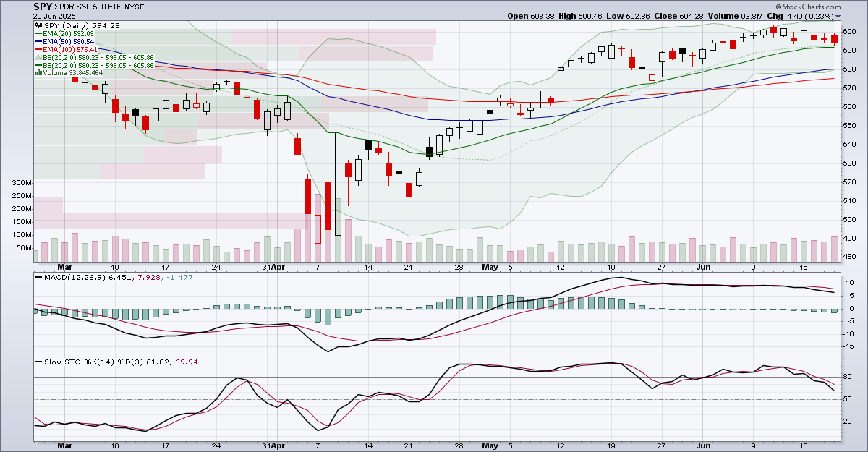
Task: Click the date '20-Jun-2025'
Action: (54, 16)
